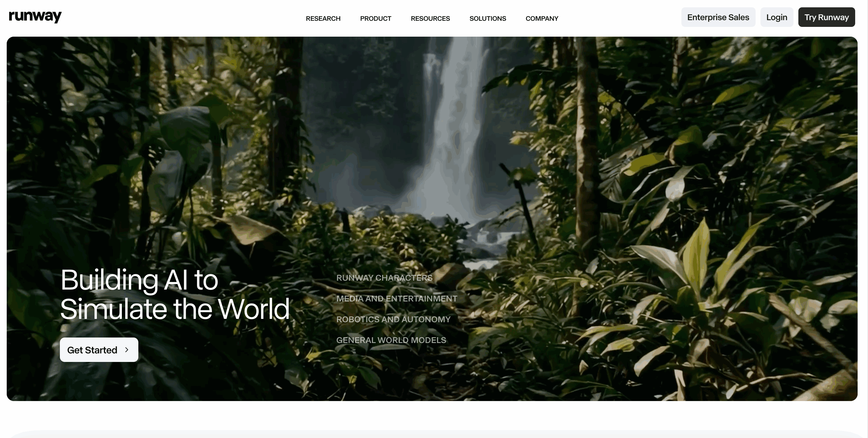The image size is (868, 438).
Task: Click the Get Started button label
Action: [92, 350]
